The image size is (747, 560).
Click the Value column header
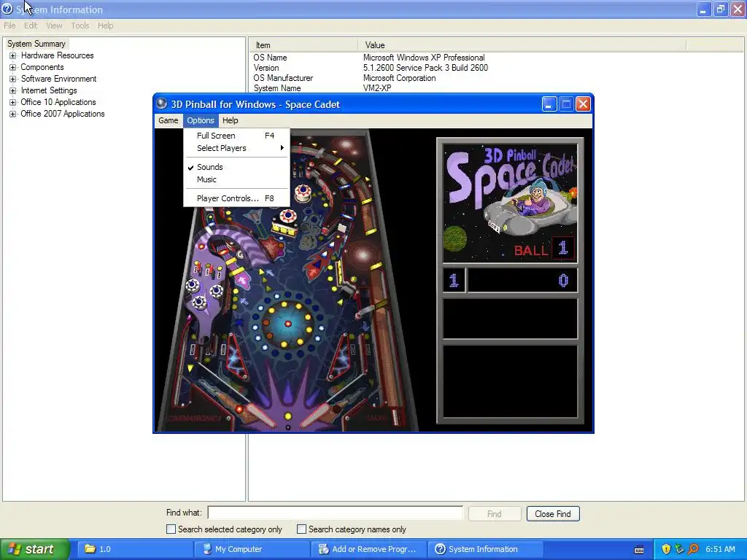[522, 45]
